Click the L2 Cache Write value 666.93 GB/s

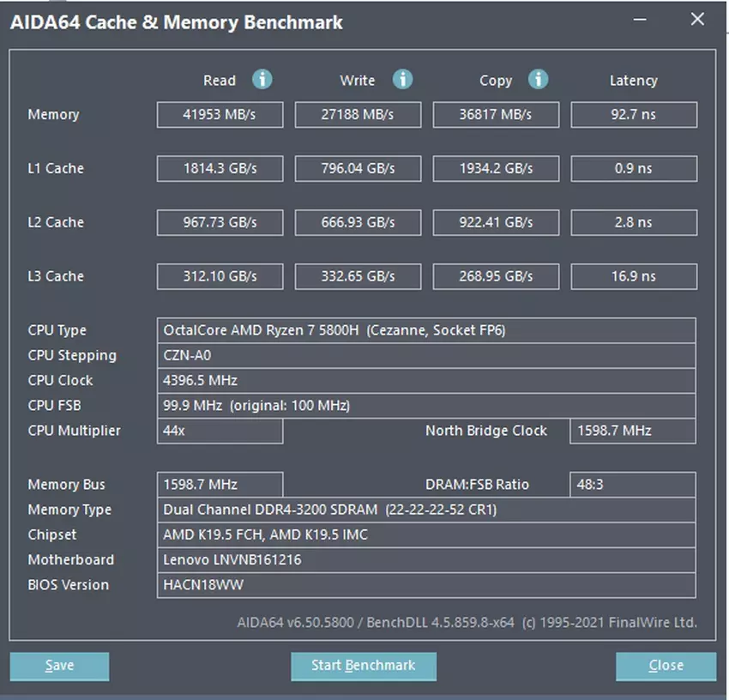(358, 223)
